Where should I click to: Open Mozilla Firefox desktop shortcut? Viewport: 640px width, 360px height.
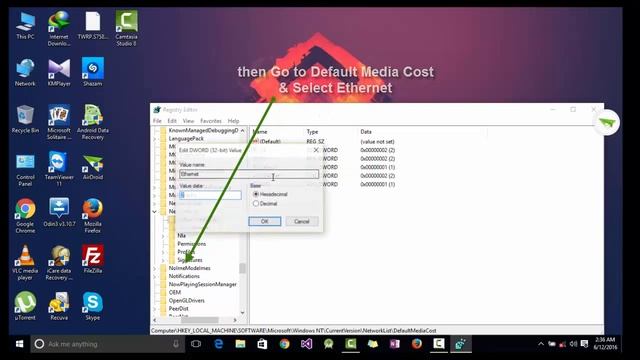coord(93,216)
